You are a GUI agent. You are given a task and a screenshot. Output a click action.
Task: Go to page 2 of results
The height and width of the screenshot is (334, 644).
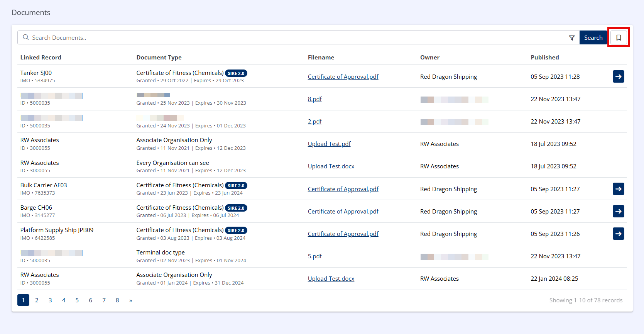pyautogui.click(x=37, y=300)
